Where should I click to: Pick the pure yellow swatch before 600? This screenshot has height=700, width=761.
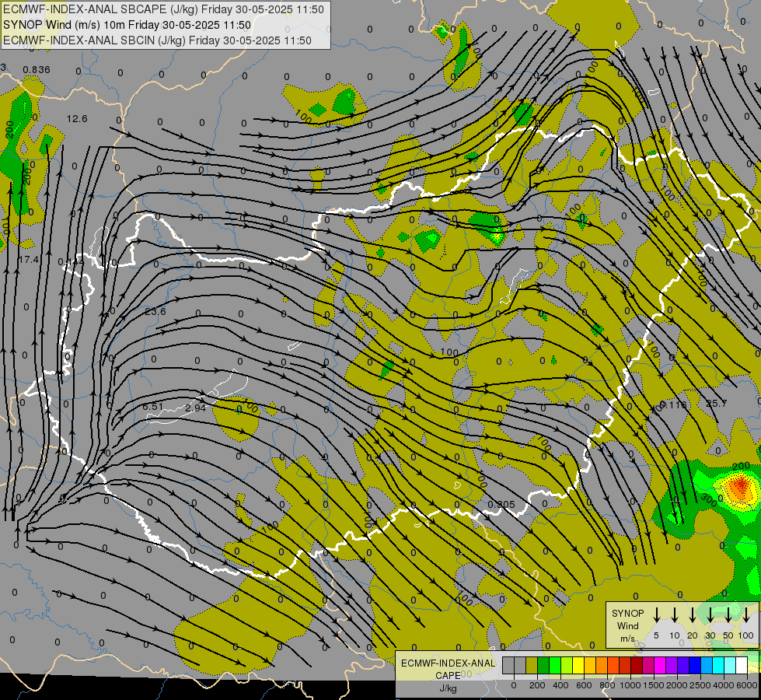tap(578, 665)
